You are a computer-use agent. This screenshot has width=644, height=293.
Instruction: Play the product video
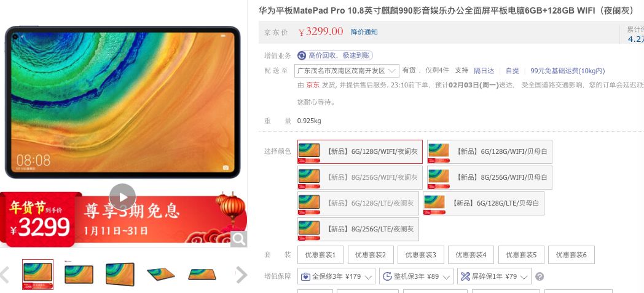click(x=122, y=197)
